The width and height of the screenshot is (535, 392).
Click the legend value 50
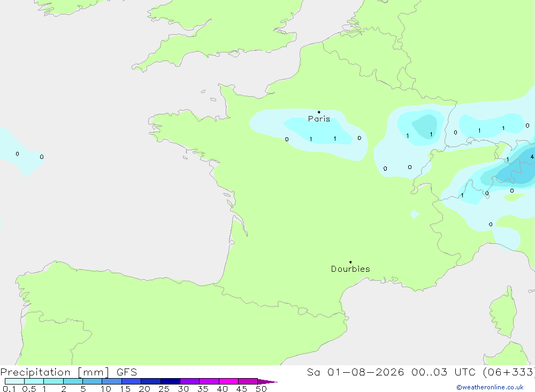tap(261, 389)
